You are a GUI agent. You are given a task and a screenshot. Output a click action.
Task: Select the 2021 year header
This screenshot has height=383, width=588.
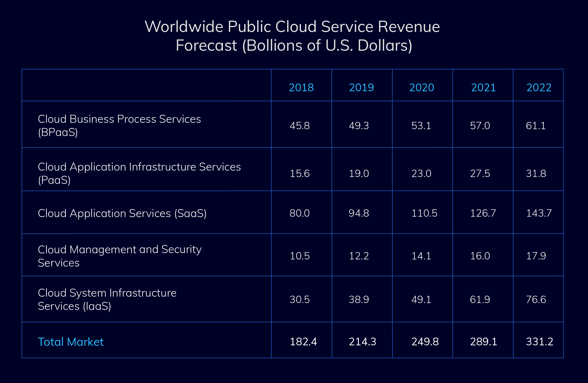(x=483, y=87)
